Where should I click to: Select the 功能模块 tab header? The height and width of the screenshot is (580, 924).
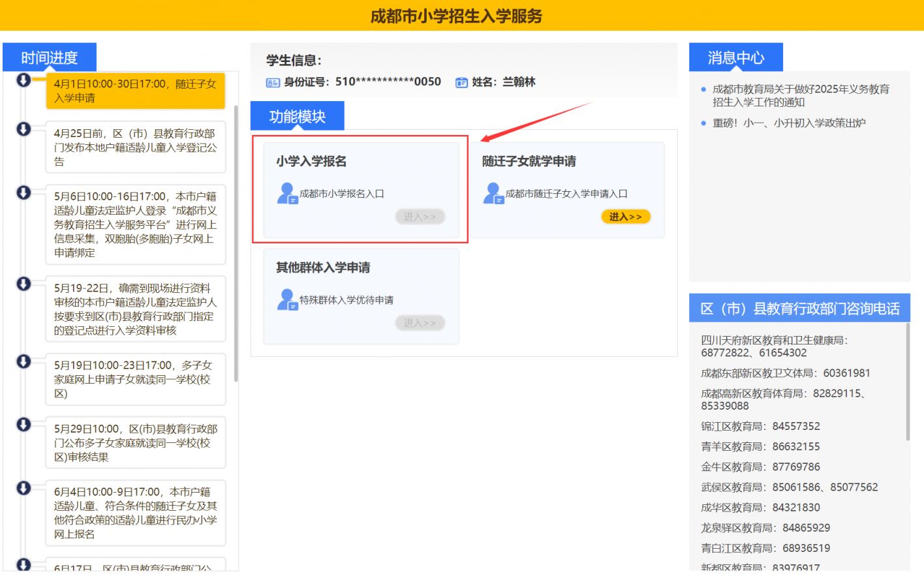click(298, 116)
